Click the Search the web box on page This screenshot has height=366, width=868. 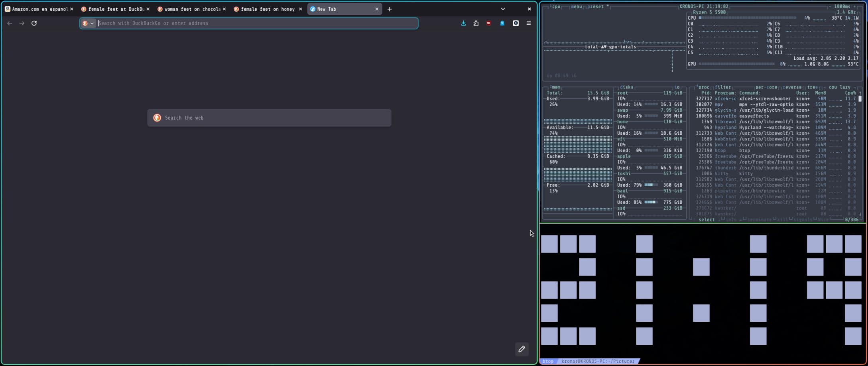pos(269,118)
